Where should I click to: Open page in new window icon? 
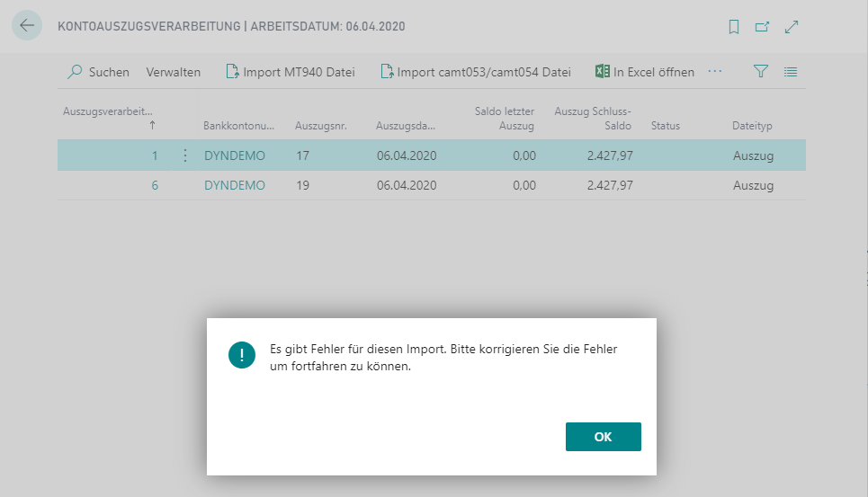tap(762, 27)
